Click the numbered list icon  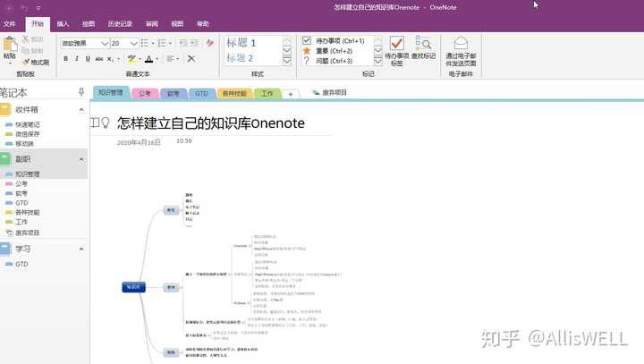click(162, 43)
